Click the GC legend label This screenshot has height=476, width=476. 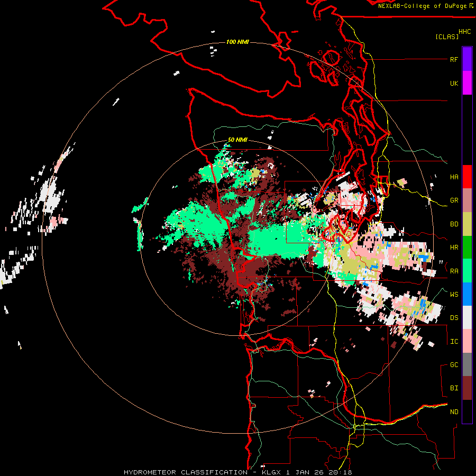click(x=454, y=365)
